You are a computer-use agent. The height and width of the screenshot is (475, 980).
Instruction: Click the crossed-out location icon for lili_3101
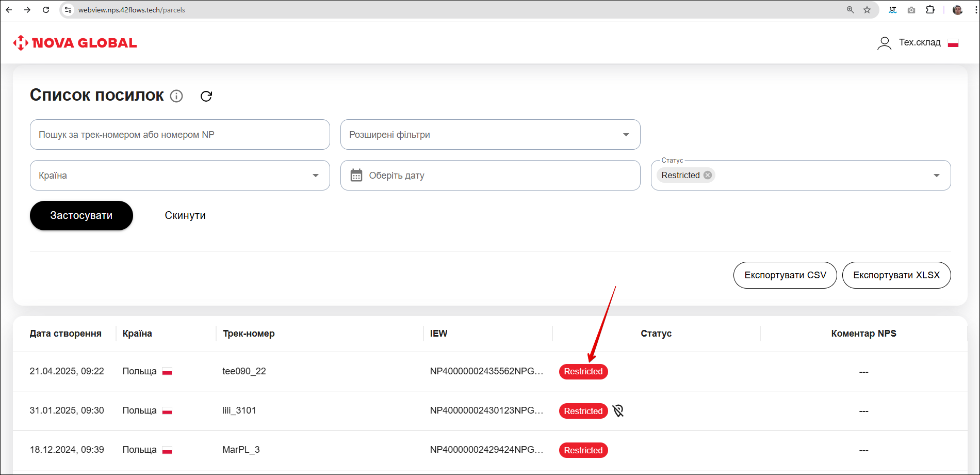point(618,411)
